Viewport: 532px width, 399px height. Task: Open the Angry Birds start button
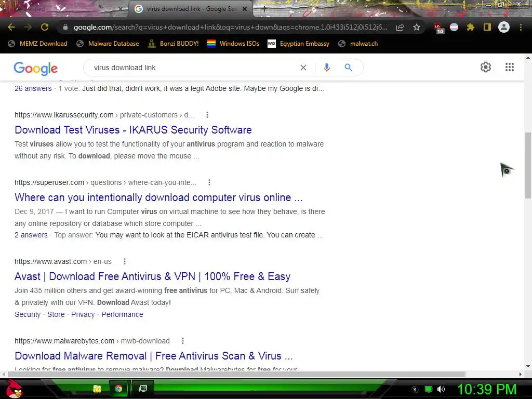tap(14, 389)
